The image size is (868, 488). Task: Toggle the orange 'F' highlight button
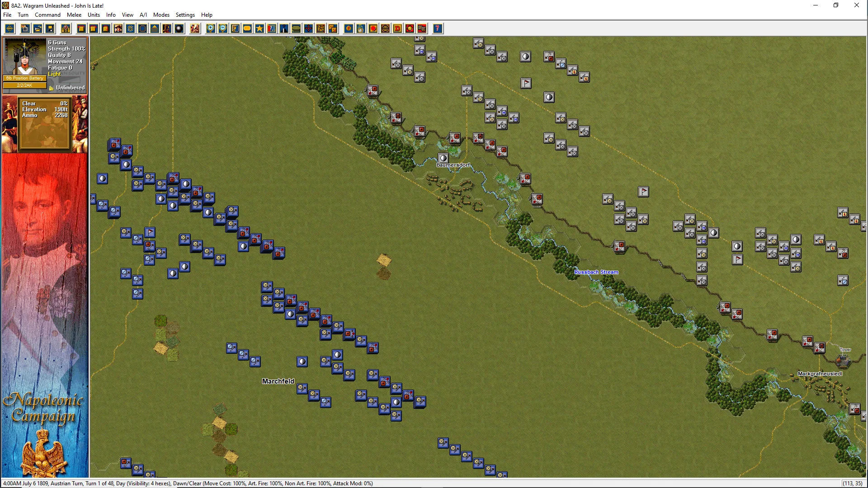(x=349, y=28)
